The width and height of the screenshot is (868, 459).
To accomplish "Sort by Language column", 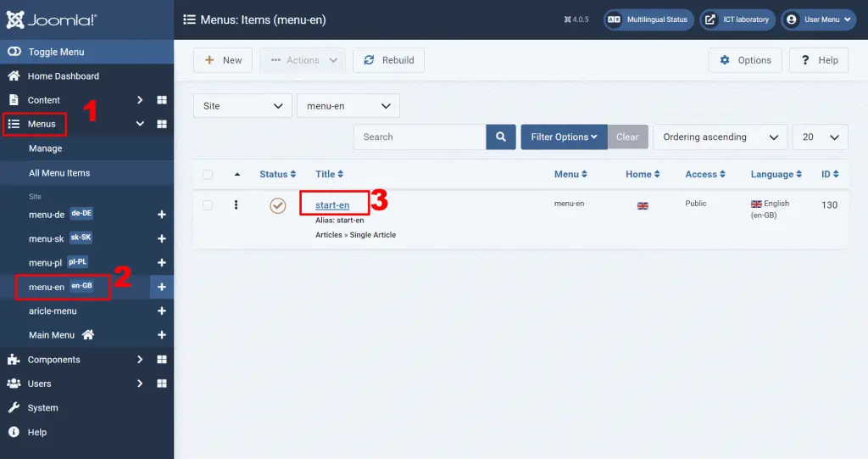I will [776, 174].
